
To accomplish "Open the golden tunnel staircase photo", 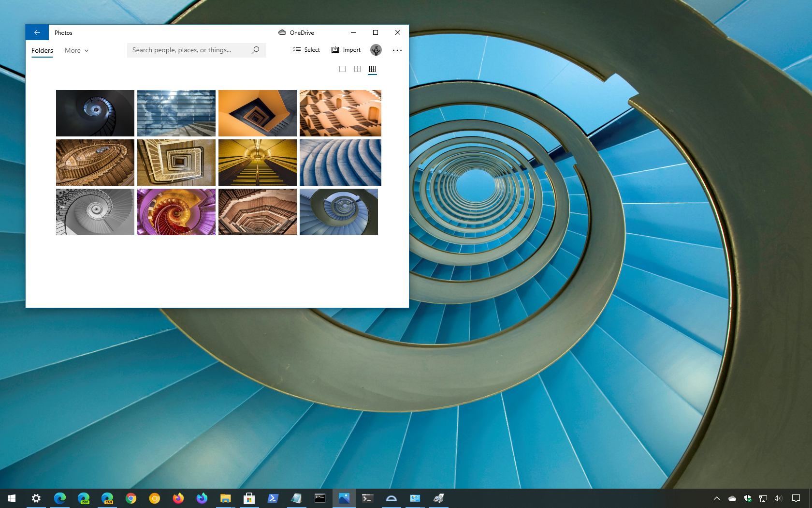I will pyautogui.click(x=258, y=162).
